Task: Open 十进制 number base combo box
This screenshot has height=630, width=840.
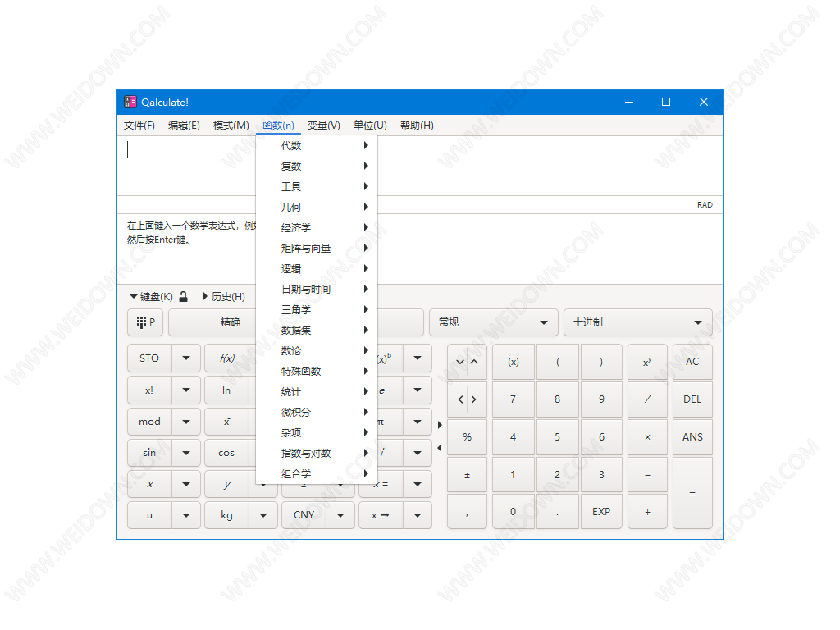Action: click(x=638, y=322)
